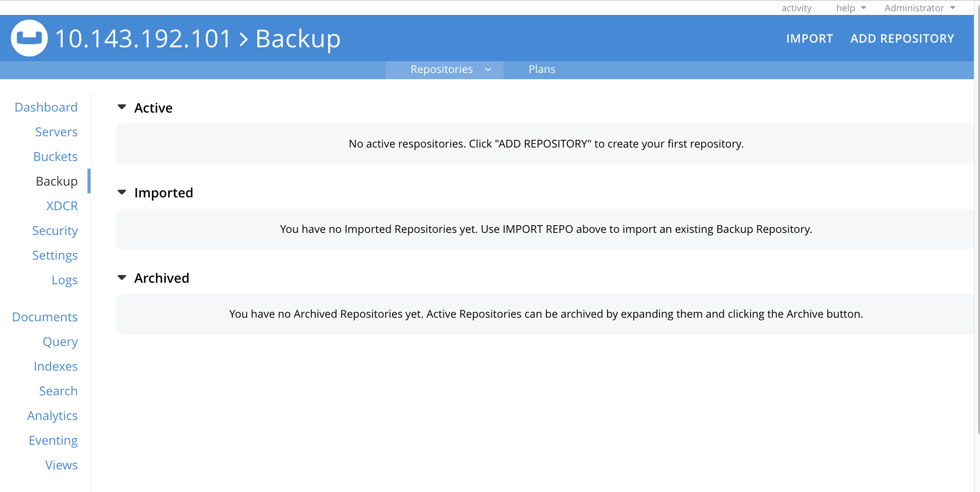Go to the Buckets section
This screenshot has width=980, height=492.
(x=55, y=156)
